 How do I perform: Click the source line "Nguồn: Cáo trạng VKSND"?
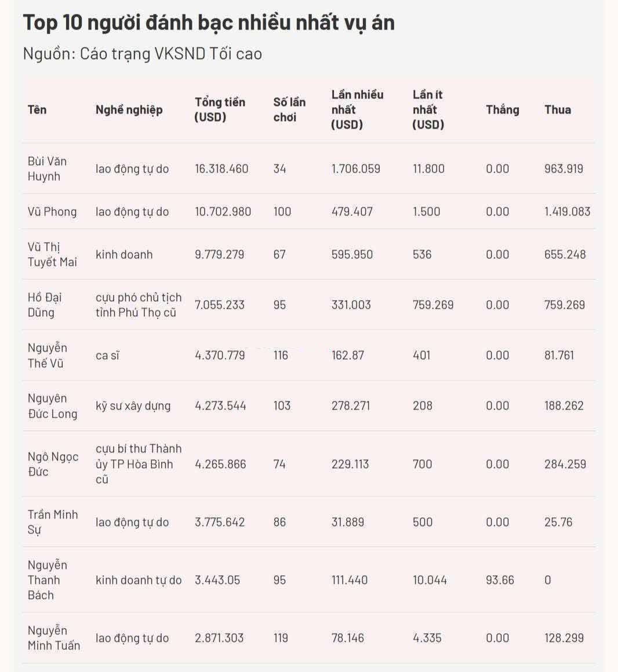(142, 54)
